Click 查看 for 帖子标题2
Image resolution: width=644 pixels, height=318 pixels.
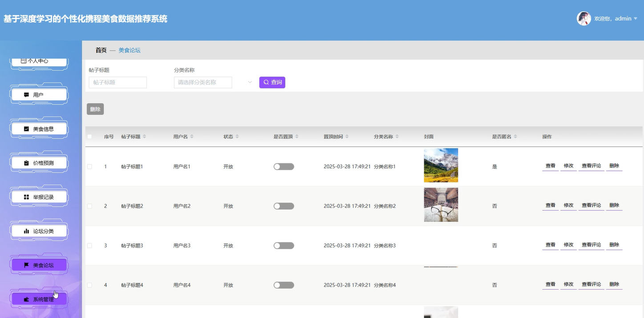coord(550,205)
